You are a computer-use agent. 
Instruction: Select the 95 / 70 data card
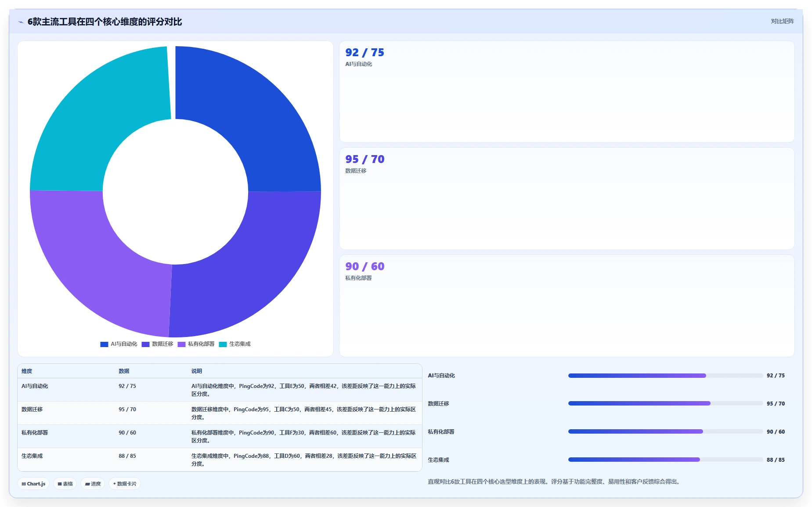pos(567,199)
